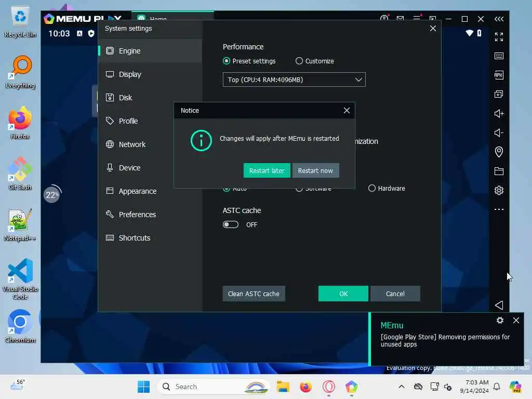Select the Chromium desktop shortcut
Viewport: 532px width, 399px height.
pos(20,326)
